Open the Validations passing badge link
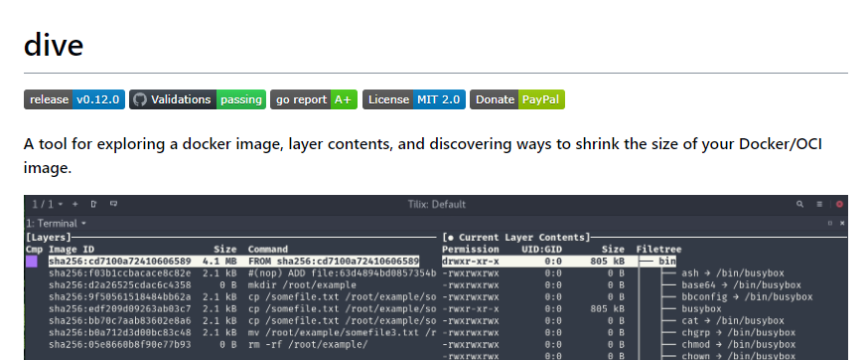The height and width of the screenshot is (360, 868). tap(198, 99)
